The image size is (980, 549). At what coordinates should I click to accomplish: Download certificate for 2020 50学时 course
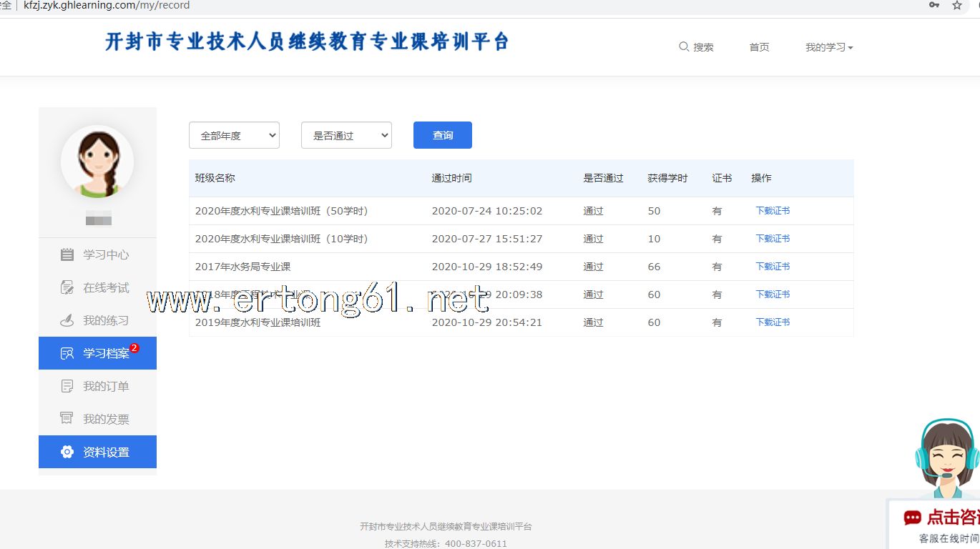click(773, 211)
